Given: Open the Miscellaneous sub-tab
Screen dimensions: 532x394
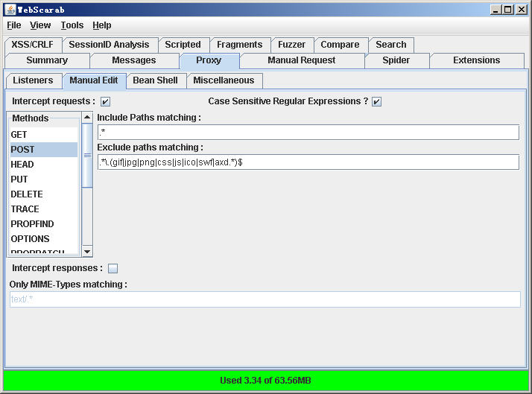Looking at the screenshot, I should 224,80.
